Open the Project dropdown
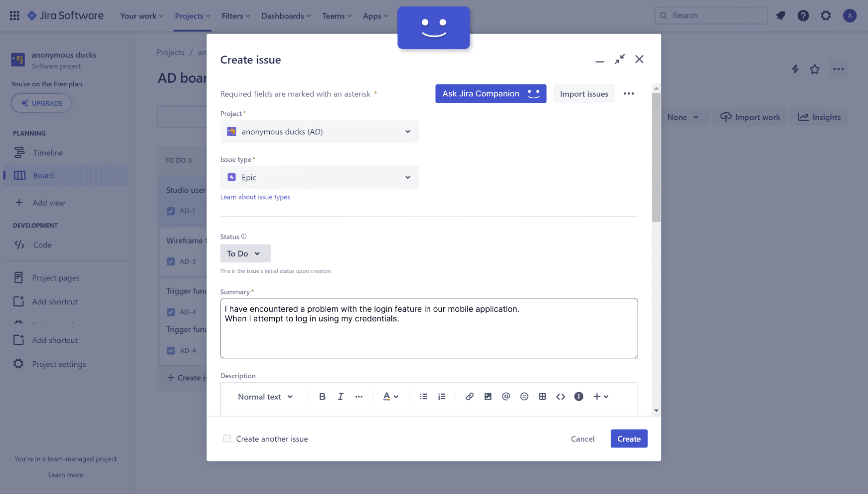Screen dimensions: 868x494 (320, 132)
